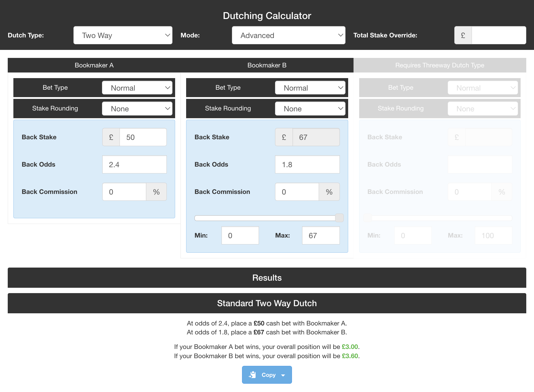Expand Bookmaker B Bet Type dropdown
The height and width of the screenshot is (392, 534).
click(x=310, y=88)
